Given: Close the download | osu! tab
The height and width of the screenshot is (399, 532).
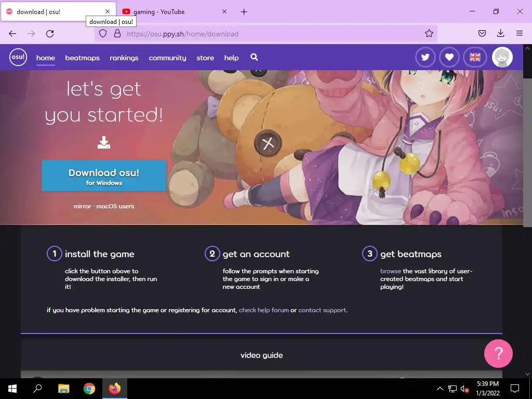Looking at the screenshot, I should coord(108,11).
